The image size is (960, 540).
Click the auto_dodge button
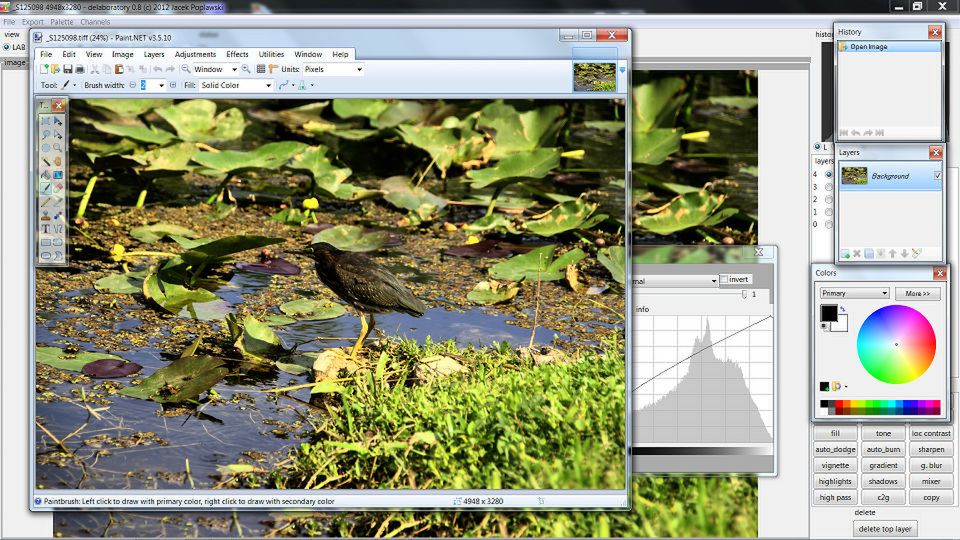click(835, 449)
